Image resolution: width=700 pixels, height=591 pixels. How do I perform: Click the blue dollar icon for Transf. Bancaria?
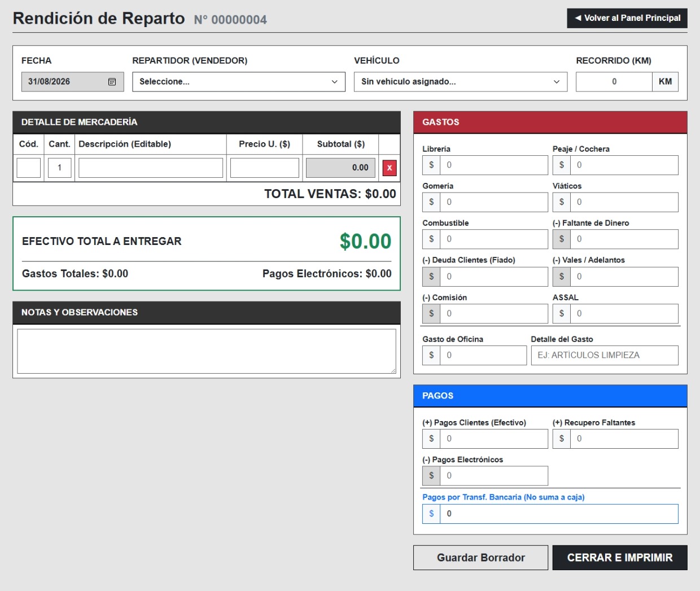(x=431, y=514)
